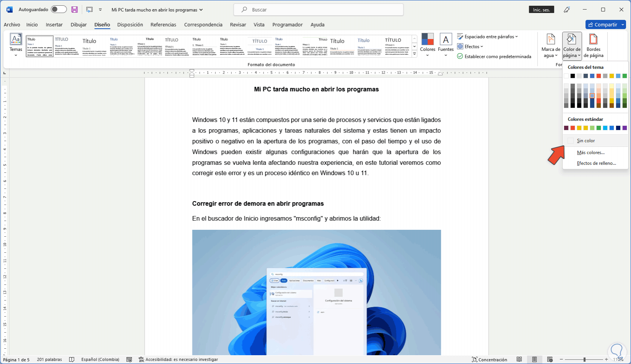Expand the document format gallery with More arrow

(415, 54)
